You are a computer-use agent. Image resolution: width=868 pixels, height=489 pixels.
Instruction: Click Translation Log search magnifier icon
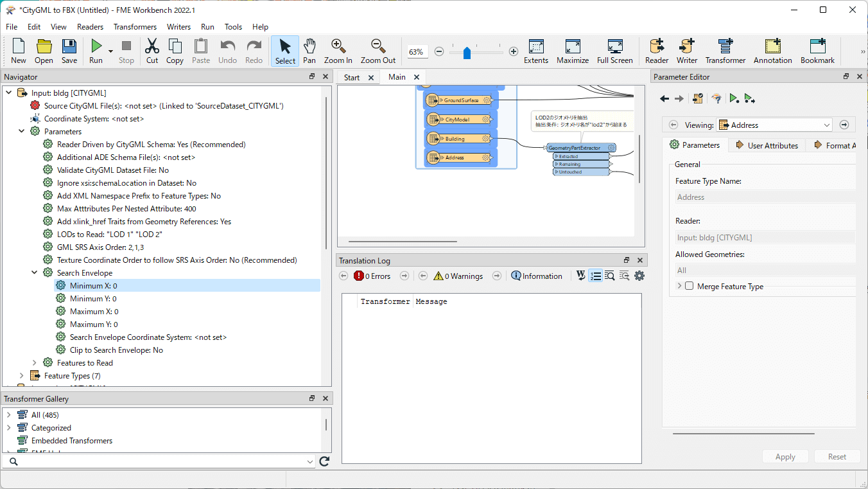tap(610, 276)
